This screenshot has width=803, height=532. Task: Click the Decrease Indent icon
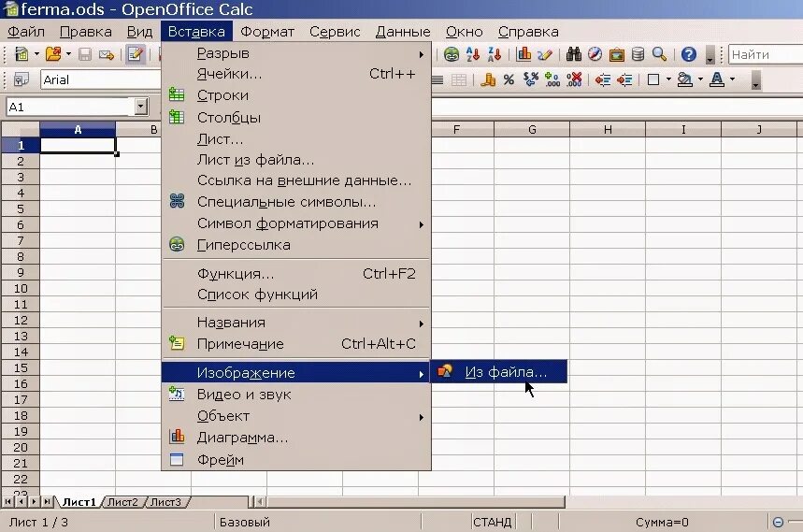tap(603, 79)
